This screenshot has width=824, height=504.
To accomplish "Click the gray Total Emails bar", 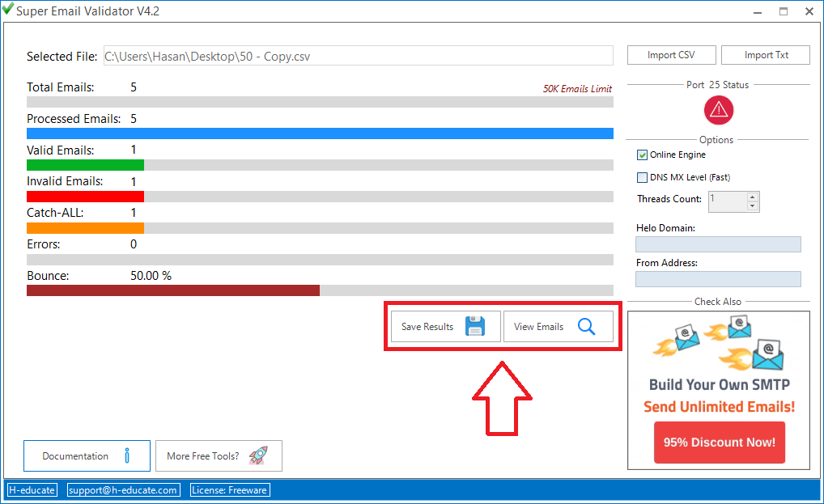I will pos(320,102).
